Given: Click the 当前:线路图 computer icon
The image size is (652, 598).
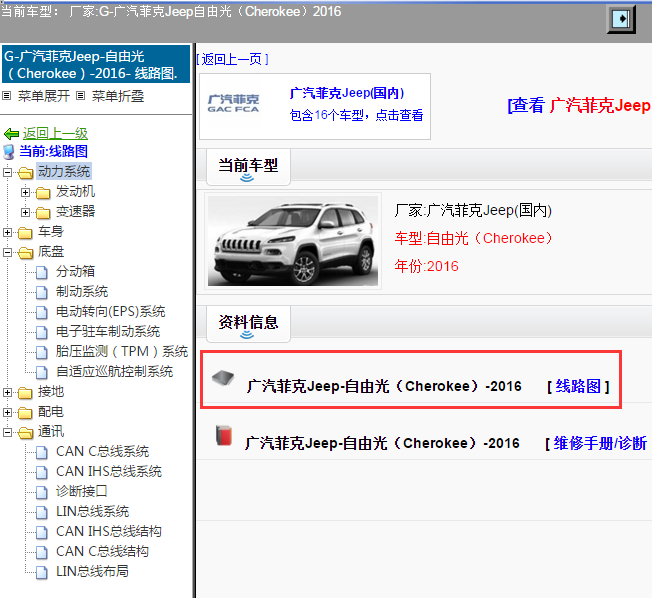Looking at the screenshot, I should click(9, 152).
